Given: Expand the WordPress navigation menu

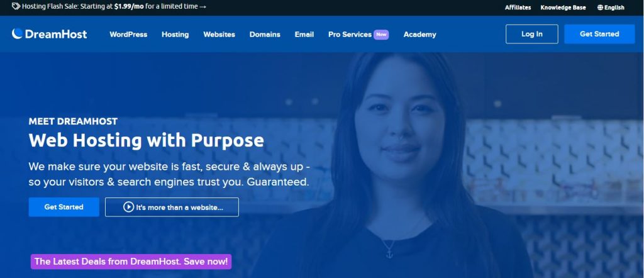Looking at the screenshot, I should [x=128, y=35].
